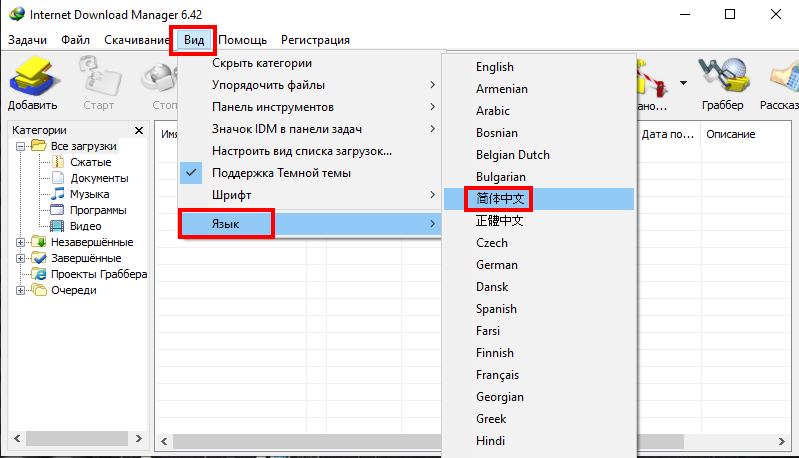799x458 pixels.
Task: Select German language option
Action: pos(497,265)
